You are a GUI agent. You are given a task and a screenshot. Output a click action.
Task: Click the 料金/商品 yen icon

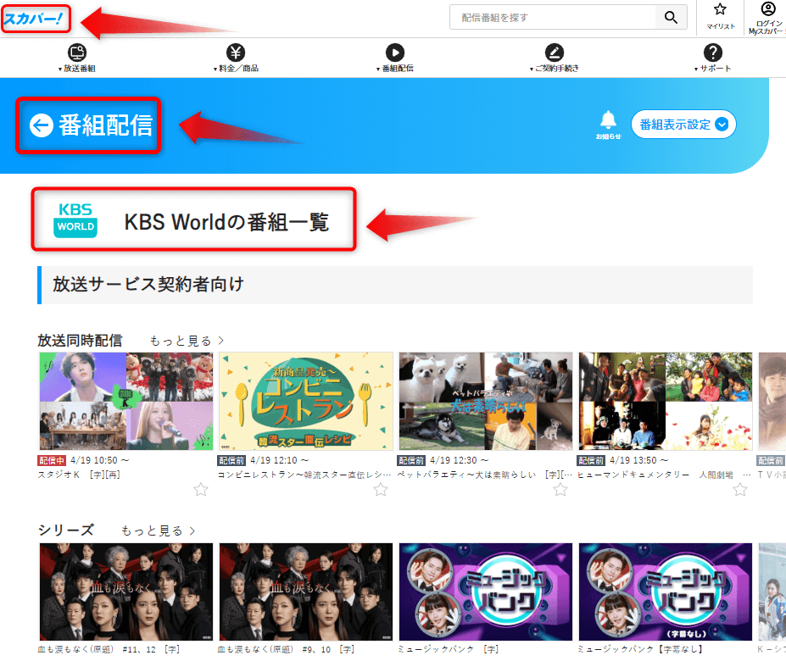click(x=236, y=53)
